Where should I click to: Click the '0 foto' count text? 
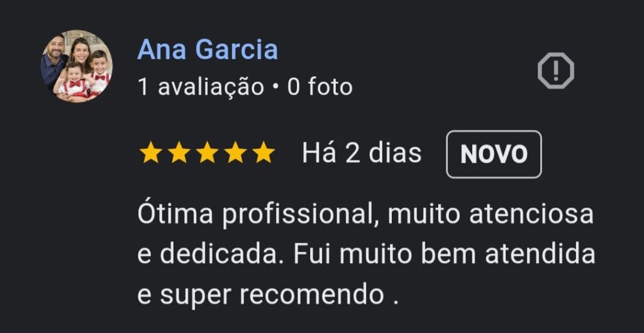pos(319,87)
